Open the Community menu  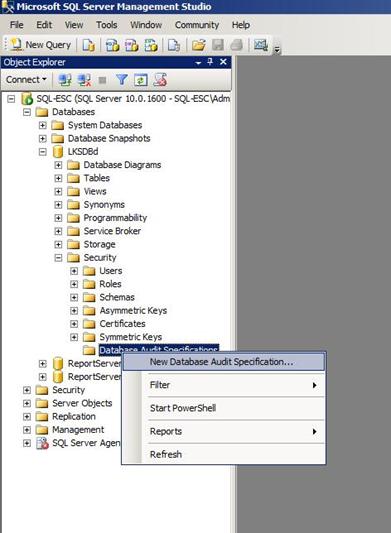click(197, 25)
